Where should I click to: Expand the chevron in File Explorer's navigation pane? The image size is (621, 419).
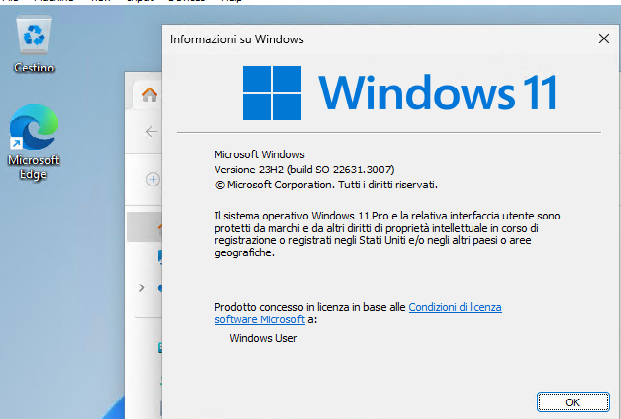pyautogui.click(x=141, y=288)
